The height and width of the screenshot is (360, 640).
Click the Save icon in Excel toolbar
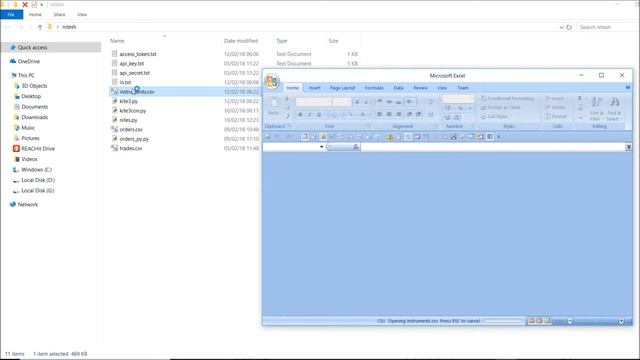(x=268, y=137)
